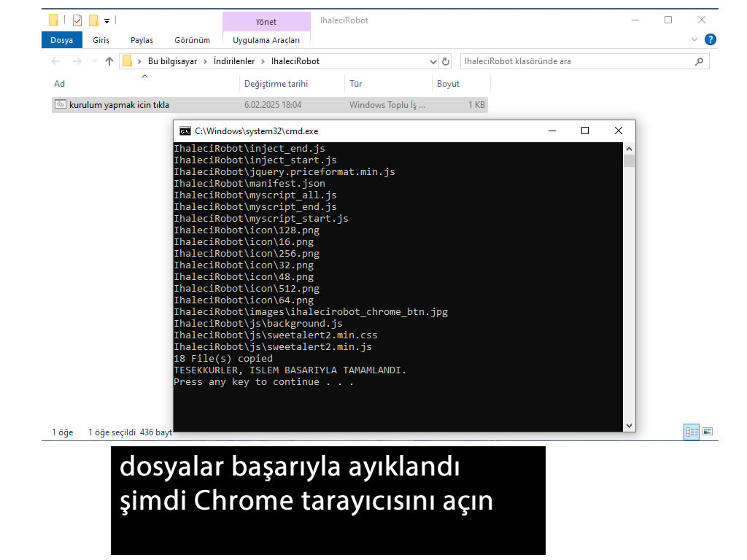This screenshot has height=560, width=747.
Task: Open the recent locations dropdown arrow
Action: [94, 61]
